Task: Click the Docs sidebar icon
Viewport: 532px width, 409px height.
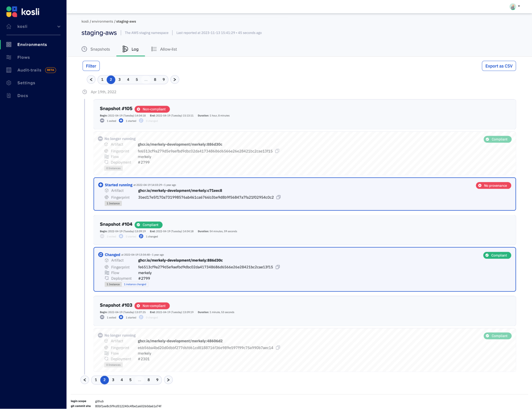Action: point(10,95)
